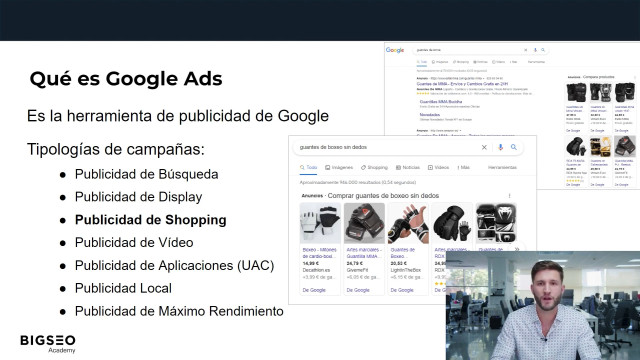Image resolution: width=640 pixels, height=360 pixels.
Task: Click the Noticias tab newspaper icon
Action: (398, 167)
